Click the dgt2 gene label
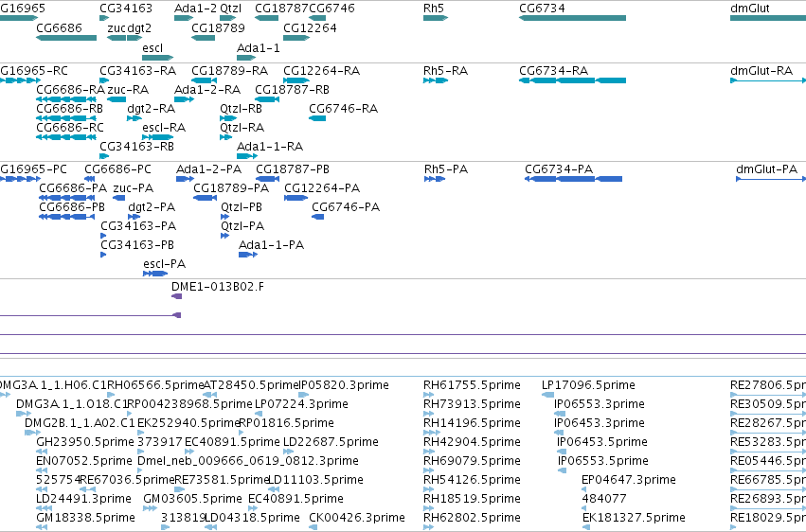 (139, 28)
